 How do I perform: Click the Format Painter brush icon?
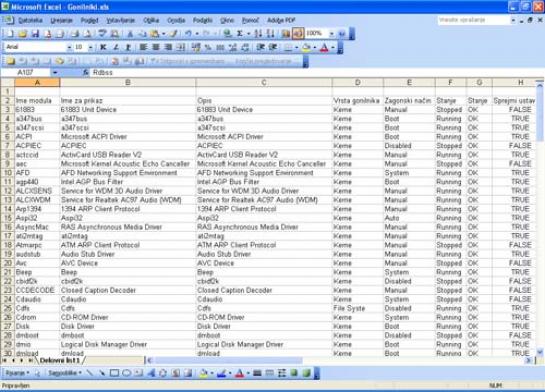pos(173,34)
